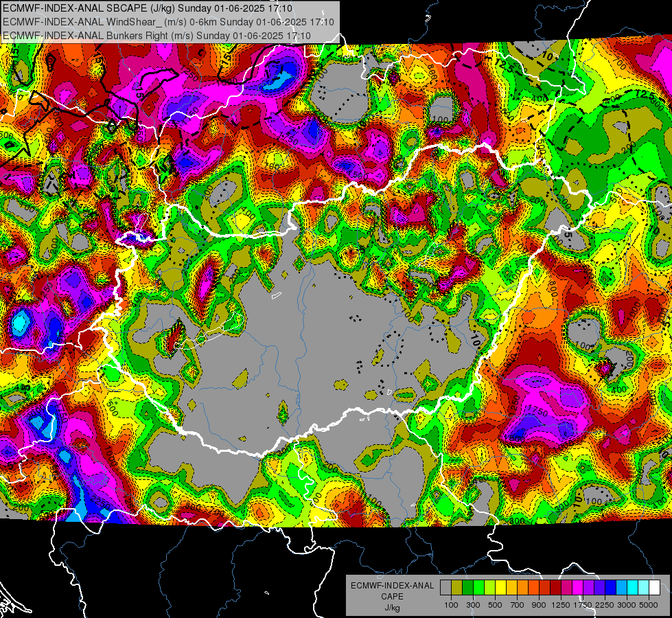Click the '500' legend value
This screenshot has width=672, height=618.
495,605
